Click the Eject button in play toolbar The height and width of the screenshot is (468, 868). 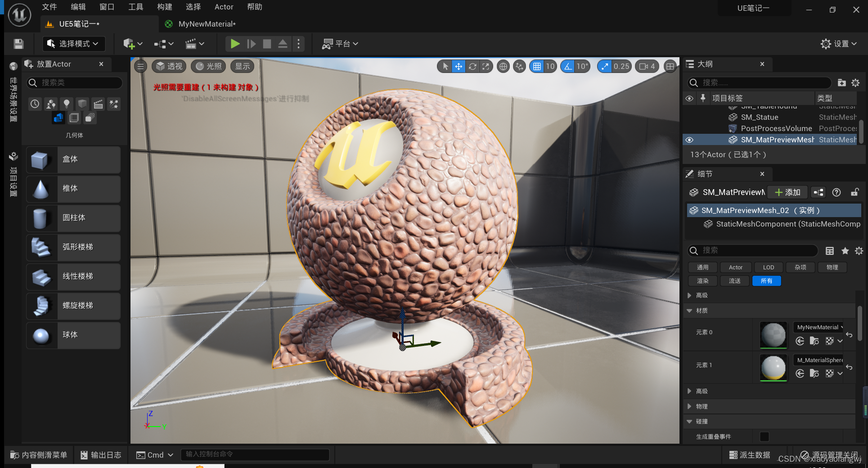(x=283, y=44)
